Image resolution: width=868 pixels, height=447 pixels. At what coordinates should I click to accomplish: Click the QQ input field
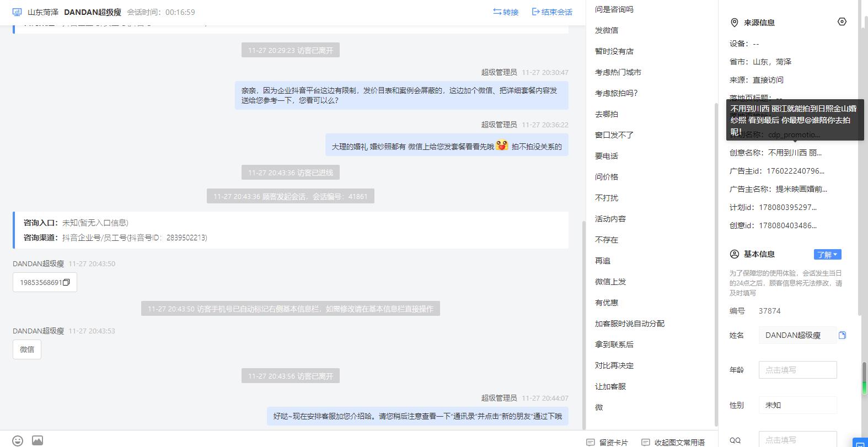(797, 439)
